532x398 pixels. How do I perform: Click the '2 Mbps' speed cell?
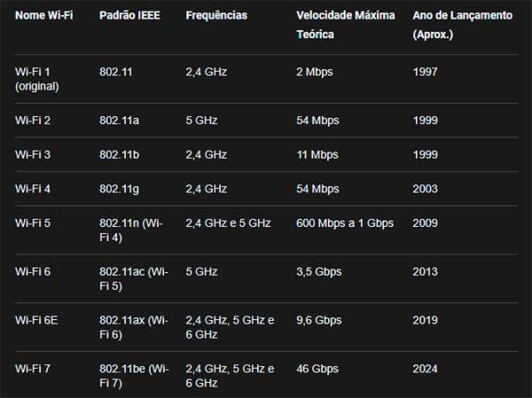pyautogui.click(x=314, y=72)
